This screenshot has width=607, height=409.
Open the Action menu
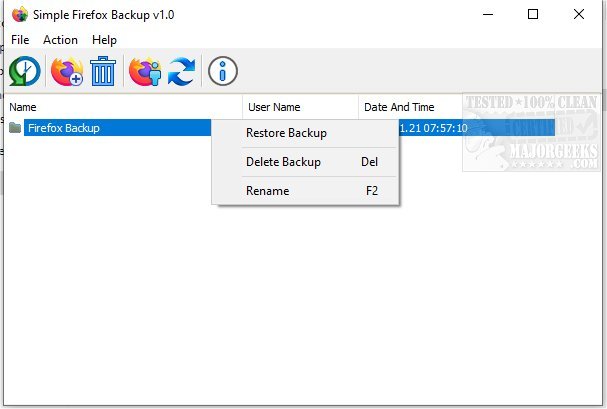60,40
